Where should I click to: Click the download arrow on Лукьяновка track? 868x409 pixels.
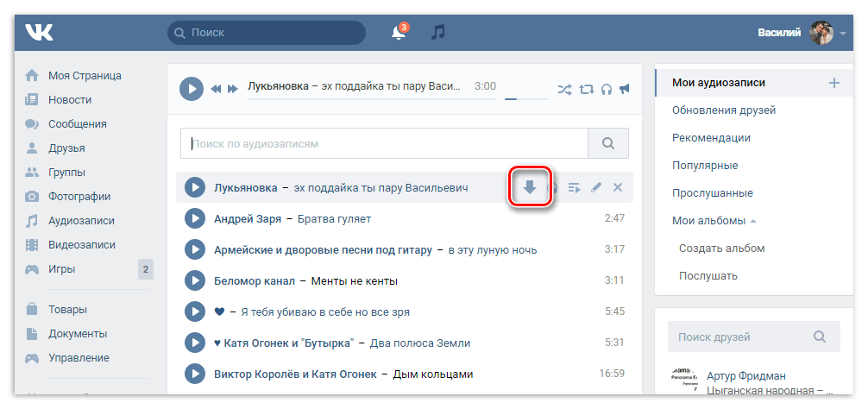point(530,187)
